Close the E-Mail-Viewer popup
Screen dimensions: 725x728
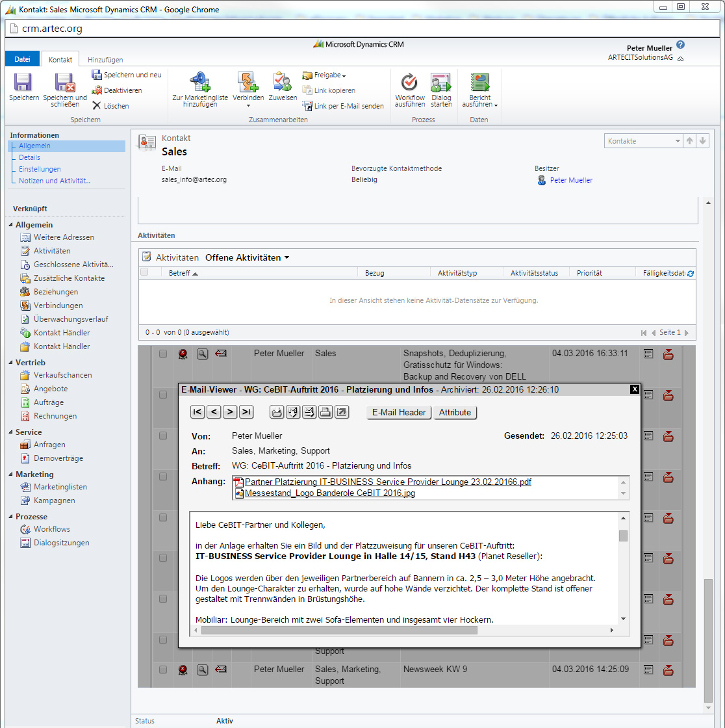[x=635, y=389]
